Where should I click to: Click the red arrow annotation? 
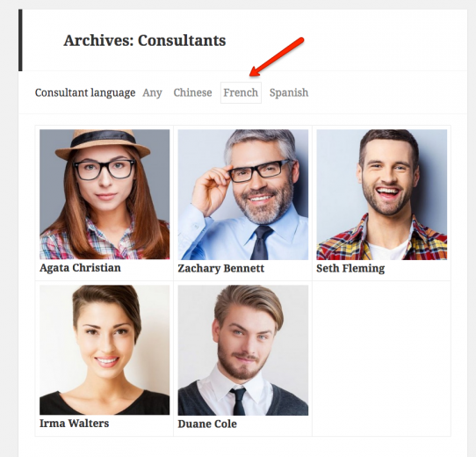click(x=277, y=57)
